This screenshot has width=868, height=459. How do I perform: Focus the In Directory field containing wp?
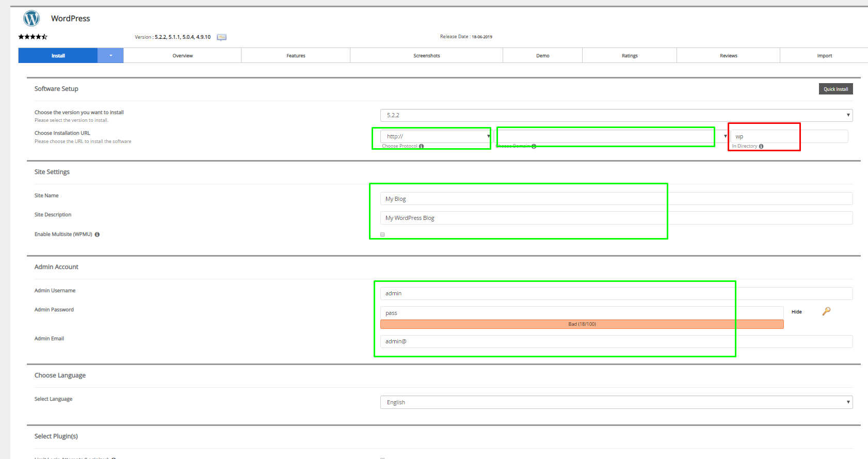coord(789,136)
